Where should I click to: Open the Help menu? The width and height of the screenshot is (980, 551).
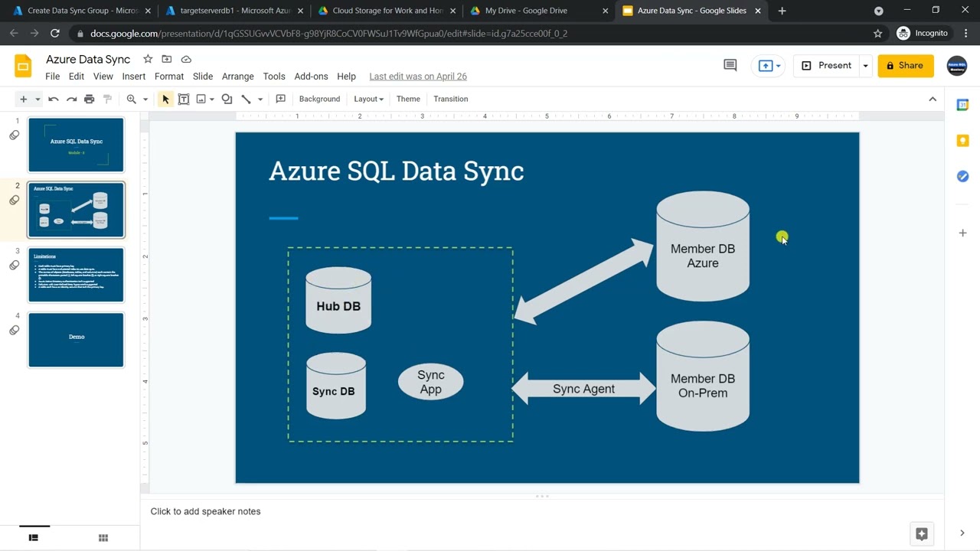point(347,77)
